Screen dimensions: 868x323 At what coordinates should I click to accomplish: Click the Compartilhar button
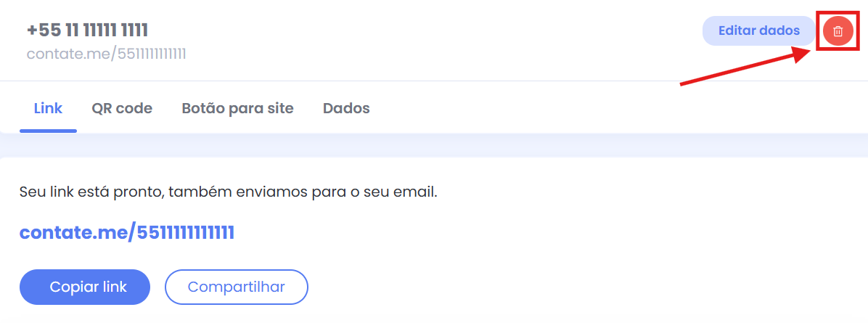coord(237,287)
